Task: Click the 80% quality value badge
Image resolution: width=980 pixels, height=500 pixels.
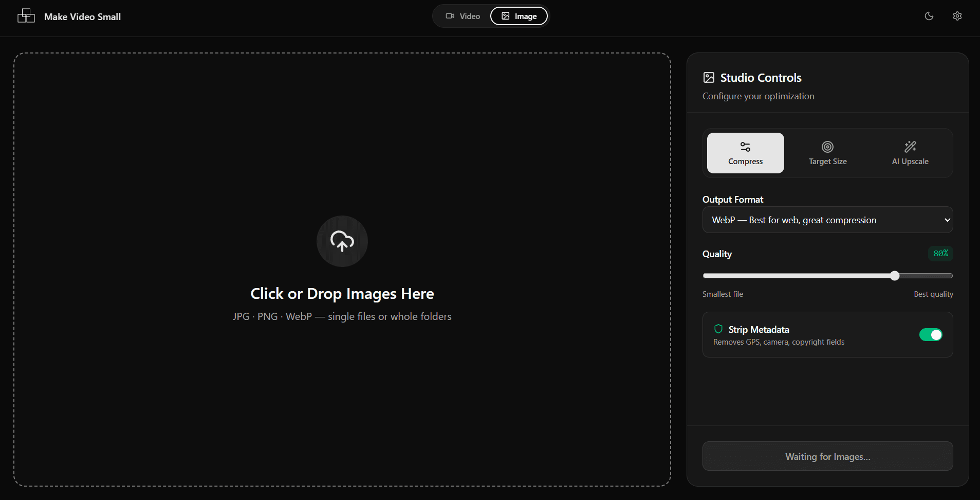Action: (940, 254)
